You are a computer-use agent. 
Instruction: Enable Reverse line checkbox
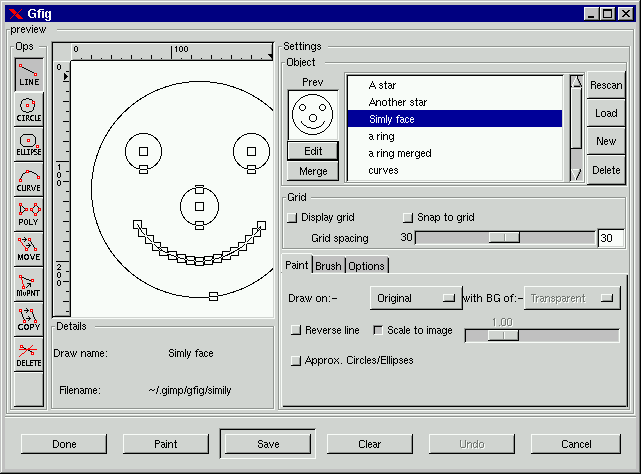pyautogui.click(x=295, y=330)
